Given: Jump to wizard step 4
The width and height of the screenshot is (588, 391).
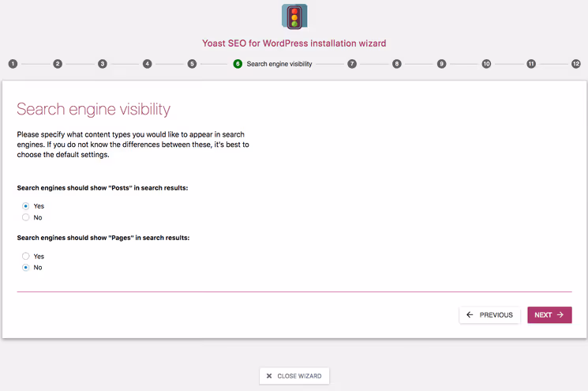Looking at the screenshot, I should click(147, 64).
